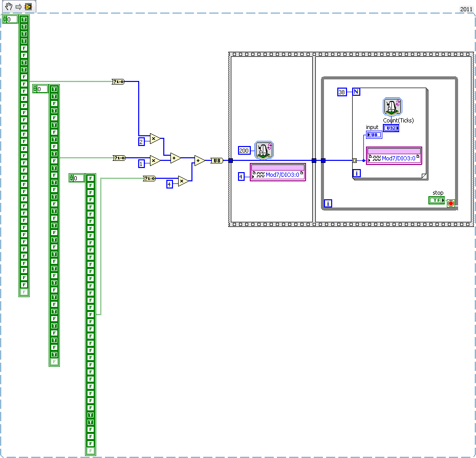Click the topmost Boolean Array To Number node
The width and height of the screenshot is (476, 458).
pos(118,81)
